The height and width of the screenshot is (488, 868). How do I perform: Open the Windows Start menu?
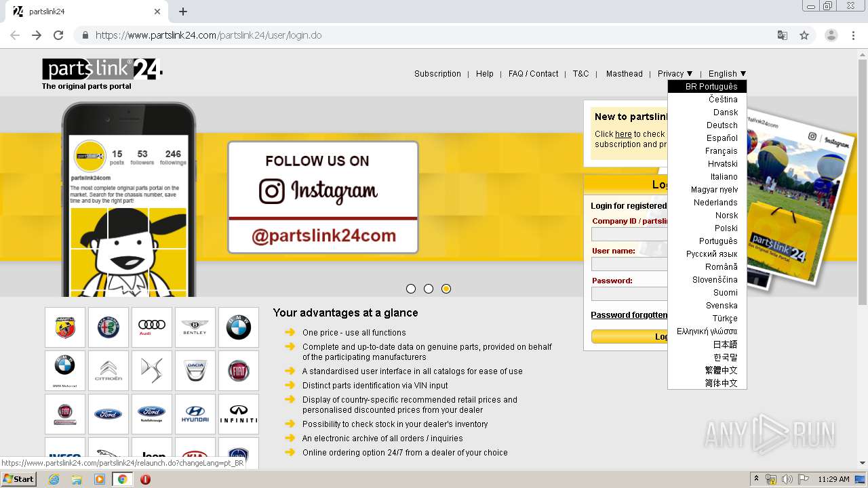19,479
